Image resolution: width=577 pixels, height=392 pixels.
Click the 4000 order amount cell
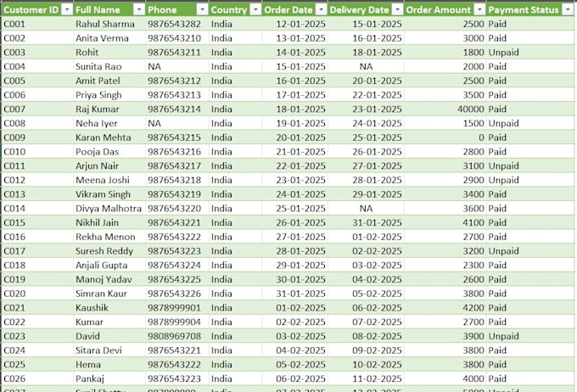point(445,378)
